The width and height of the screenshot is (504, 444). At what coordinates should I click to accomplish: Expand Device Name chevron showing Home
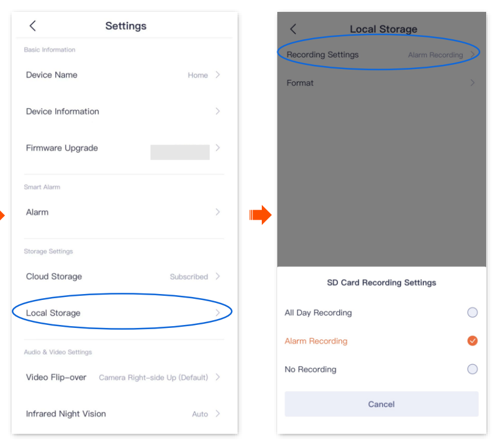click(218, 75)
